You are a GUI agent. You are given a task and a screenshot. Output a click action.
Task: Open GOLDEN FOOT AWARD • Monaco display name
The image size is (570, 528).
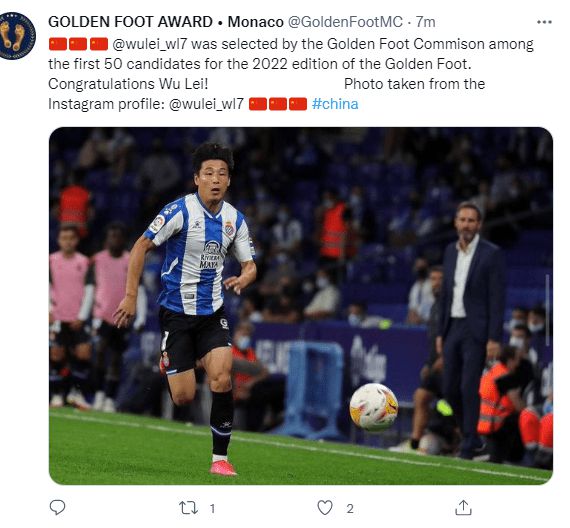pos(166,22)
